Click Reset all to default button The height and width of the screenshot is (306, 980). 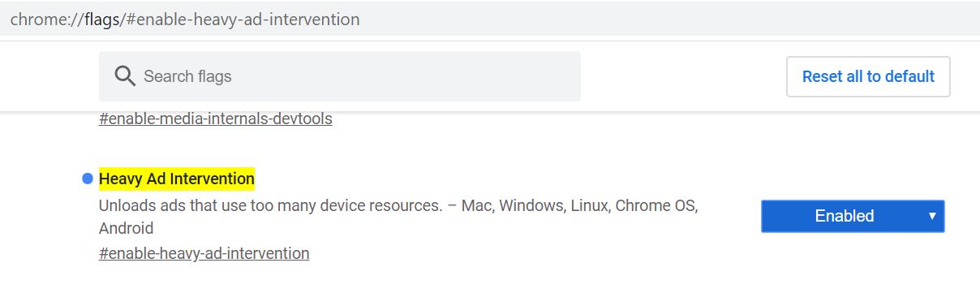868,76
